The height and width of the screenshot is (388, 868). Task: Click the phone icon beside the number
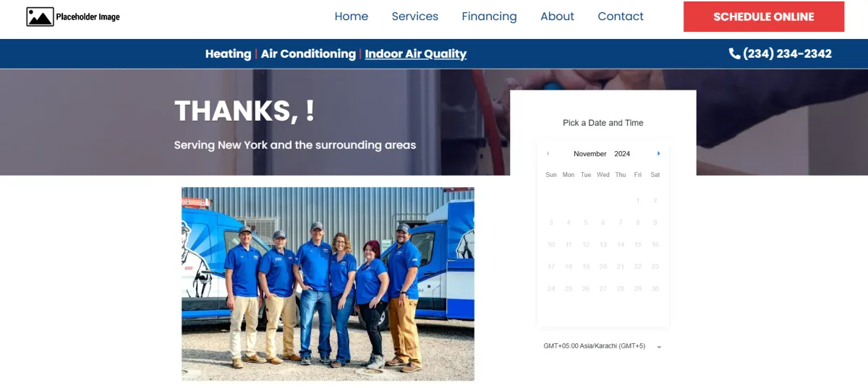click(734, 53)
